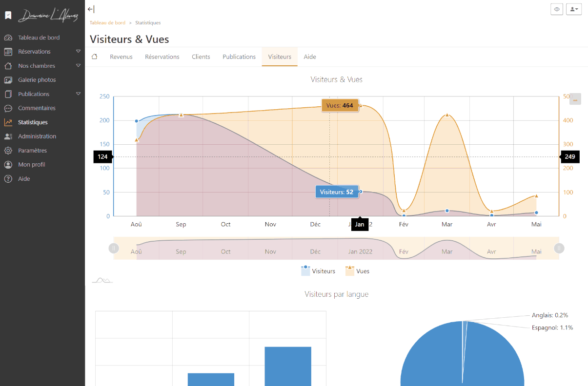The height and width of the screenshot is (386, 588).
Task: Click the tallest bar in language chart
Action: [x=288, y=367]
